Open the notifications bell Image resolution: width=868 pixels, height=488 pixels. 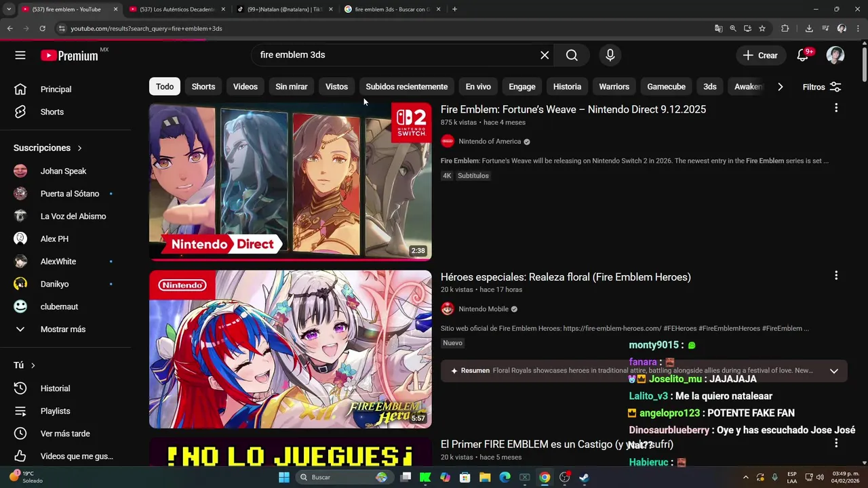pos(803,56)
